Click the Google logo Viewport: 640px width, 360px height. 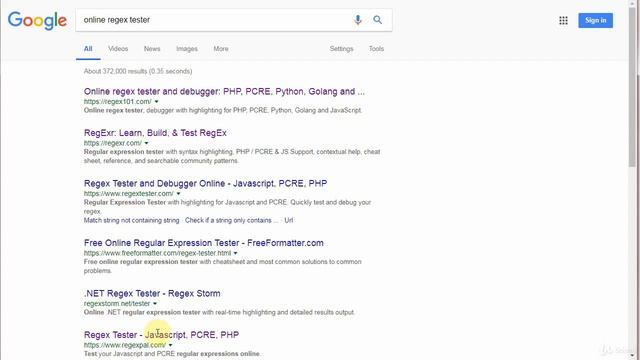tap(37, 20)
